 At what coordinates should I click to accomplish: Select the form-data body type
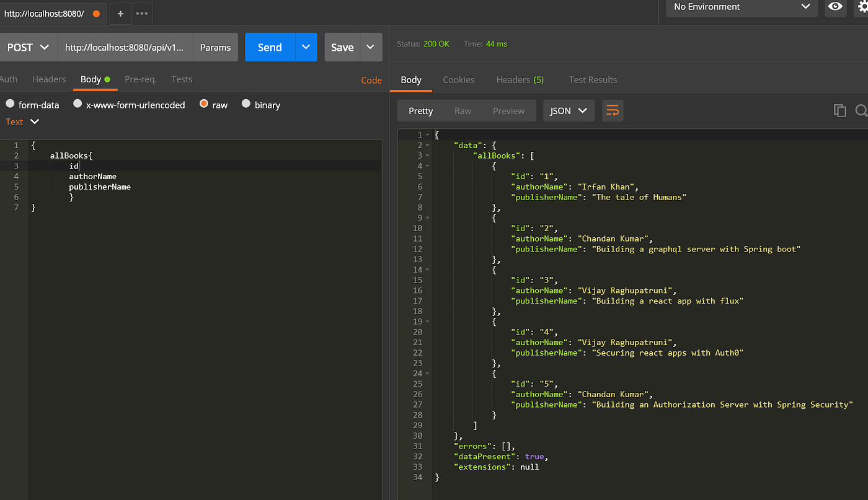click(x=32, y=105)
